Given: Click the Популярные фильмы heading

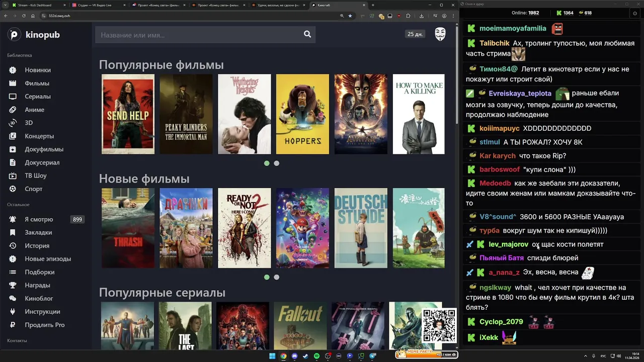Looking at the screenshot, I should tap(161, 65).
